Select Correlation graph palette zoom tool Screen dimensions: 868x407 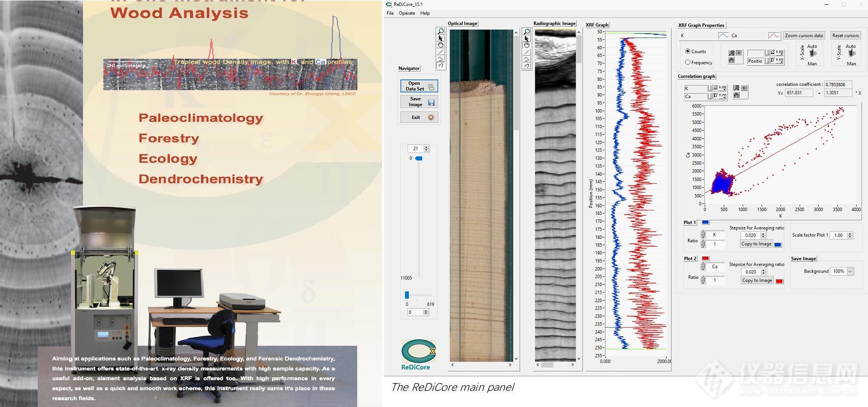(736, 88)
